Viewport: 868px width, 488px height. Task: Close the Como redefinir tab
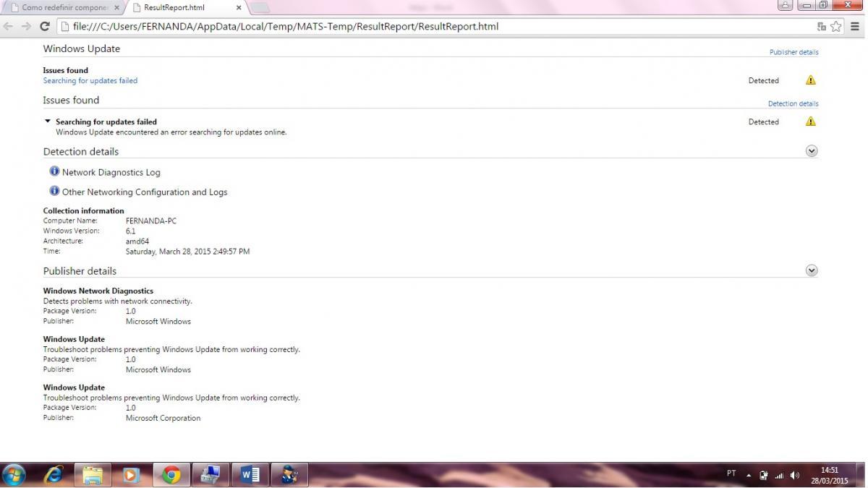click(x=116, y=7)
